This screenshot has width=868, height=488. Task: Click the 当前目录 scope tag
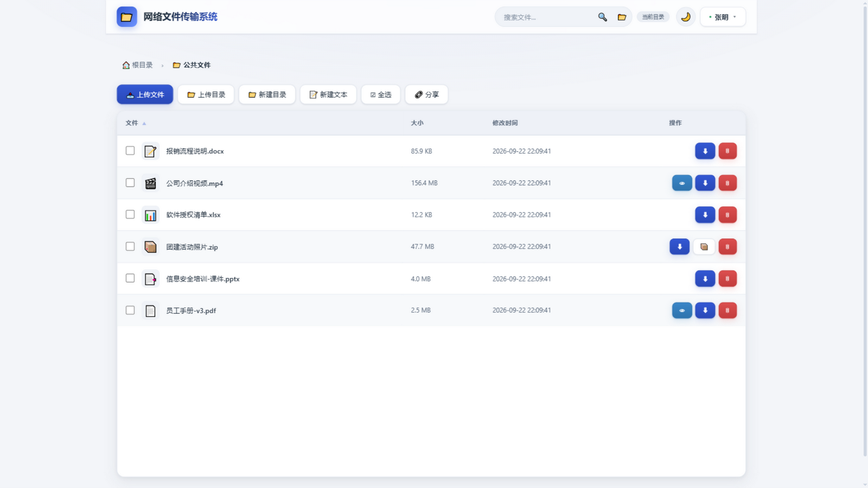(653, 17)
